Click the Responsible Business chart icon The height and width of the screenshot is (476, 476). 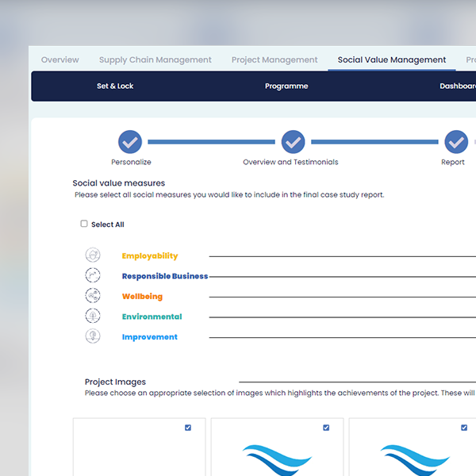point(93,275)
